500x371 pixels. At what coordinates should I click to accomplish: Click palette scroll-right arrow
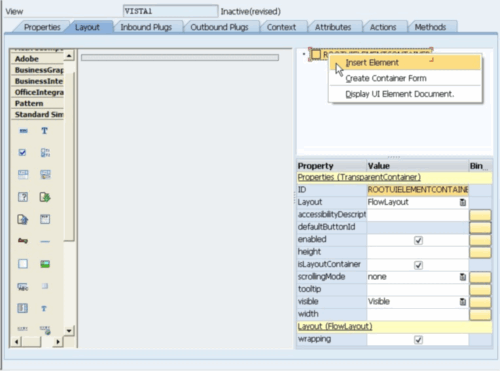58,342
